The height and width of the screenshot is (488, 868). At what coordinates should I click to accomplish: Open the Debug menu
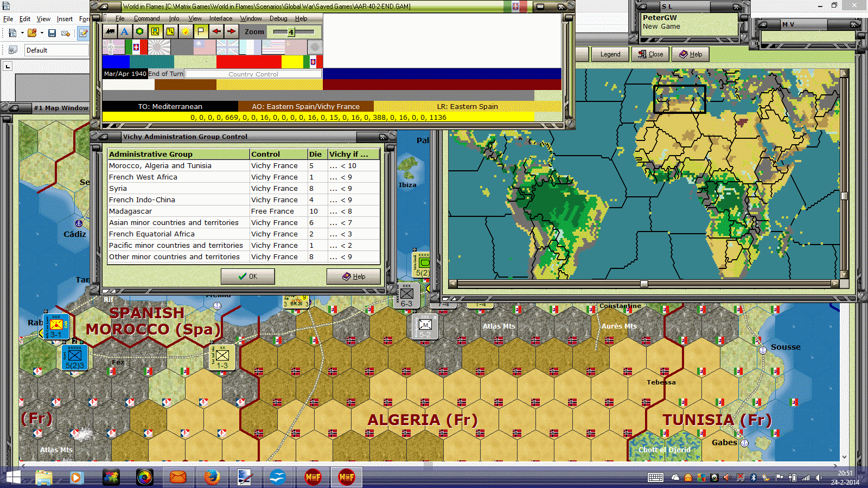click(278, 18)
